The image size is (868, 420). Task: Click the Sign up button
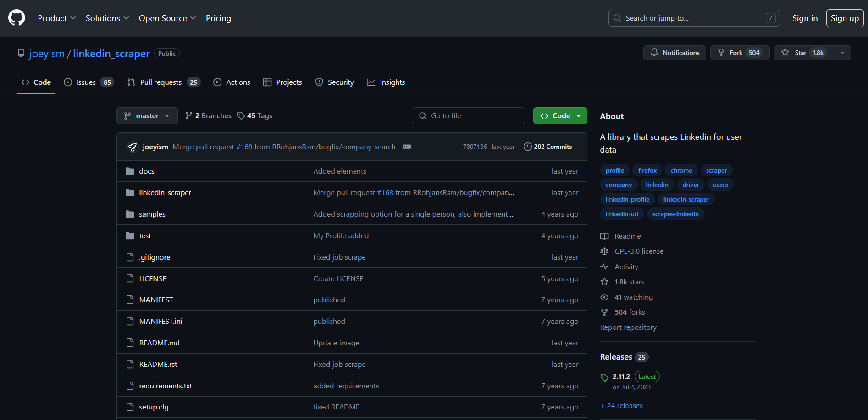click(845, 18)
